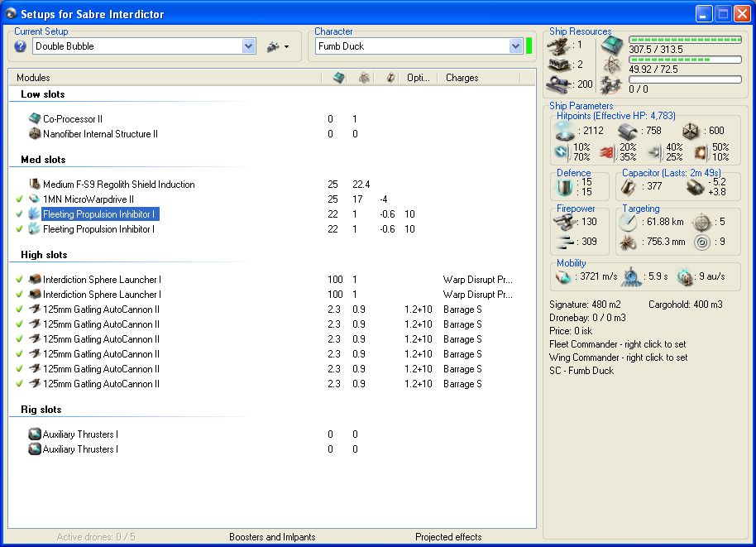Click the targeting range icon showing 61.88 km

[628, 223]
